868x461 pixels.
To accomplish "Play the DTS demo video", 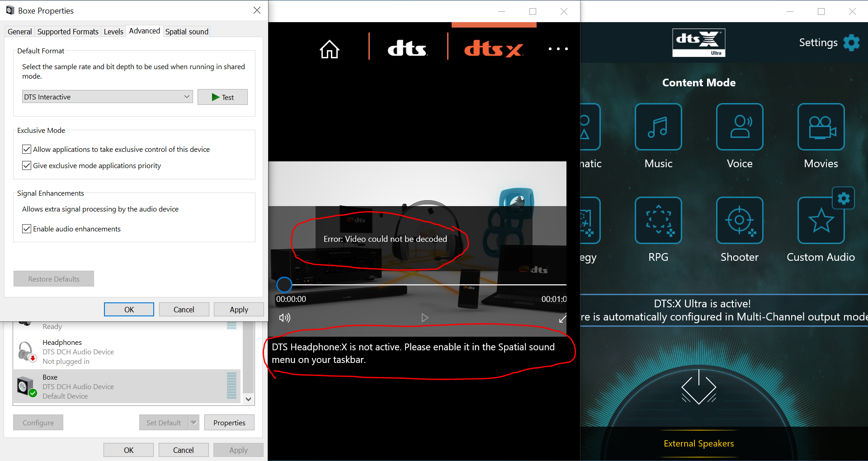I will (425, 318).
